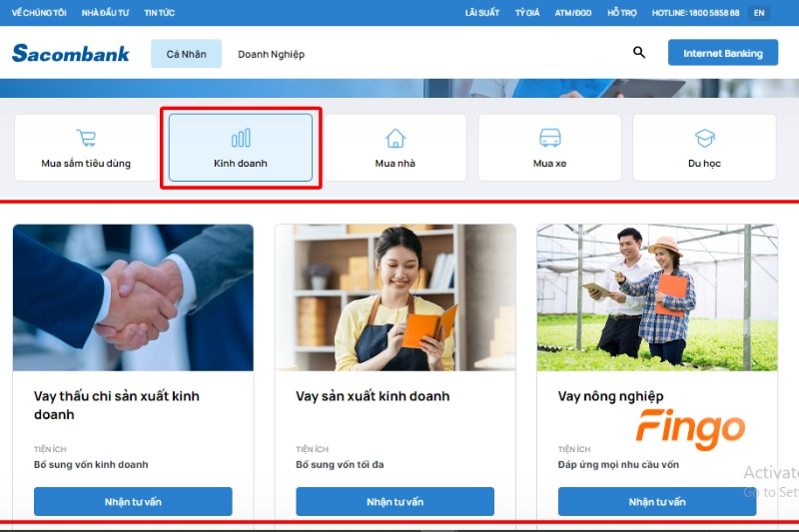Click the HOTLINE: 1800 5858 88 link
Viewport: 799px width, 532px height.
[695, 13]
